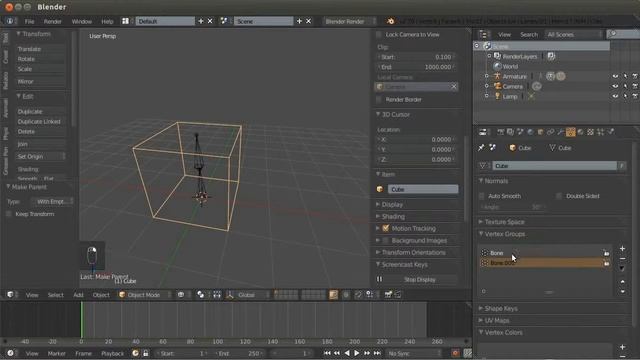The width and height of the screenshot is (640, 360).
Task: Open the Render menu
Action: click(52, 21)
